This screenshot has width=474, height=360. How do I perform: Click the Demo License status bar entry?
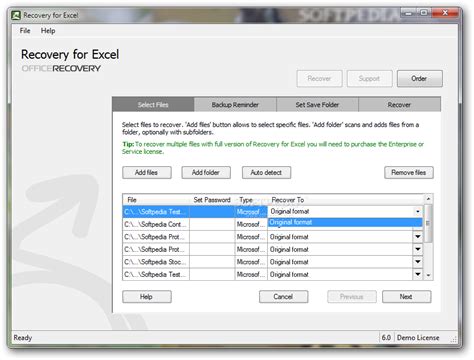click(x=418, y=338)
